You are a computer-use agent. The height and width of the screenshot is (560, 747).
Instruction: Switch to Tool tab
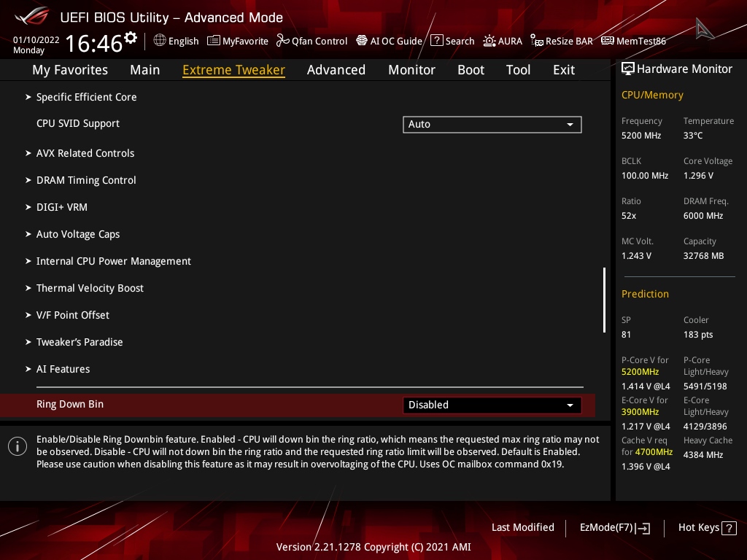coord(519,70)
